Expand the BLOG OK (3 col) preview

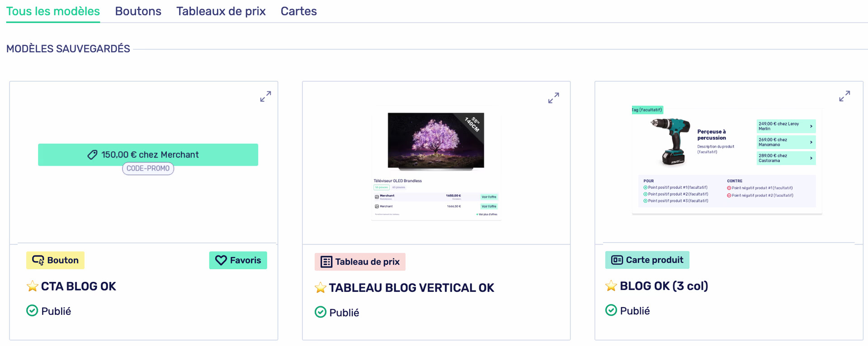coord(844,96)
